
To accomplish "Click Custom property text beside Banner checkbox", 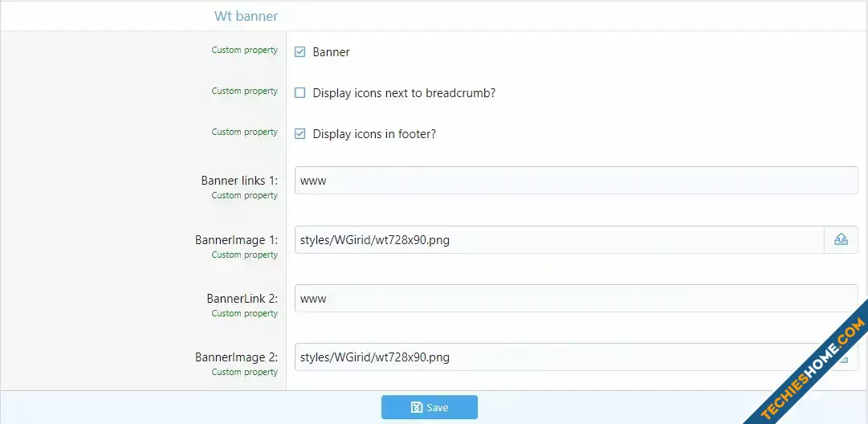I will [x=245, y=50].
